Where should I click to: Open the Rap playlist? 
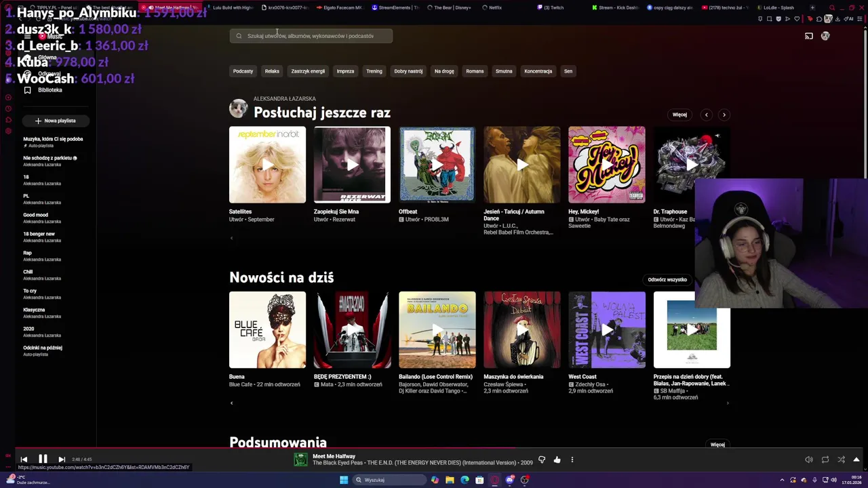pos(42,256)
